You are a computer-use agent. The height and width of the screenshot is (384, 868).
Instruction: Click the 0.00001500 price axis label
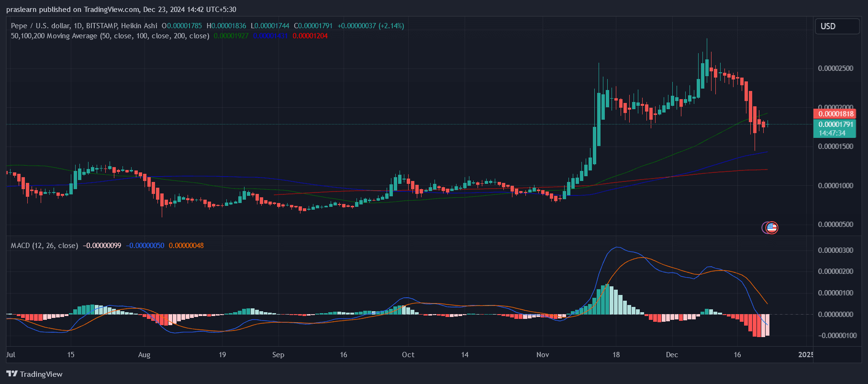pyautogui.click(x=835, y=147)
